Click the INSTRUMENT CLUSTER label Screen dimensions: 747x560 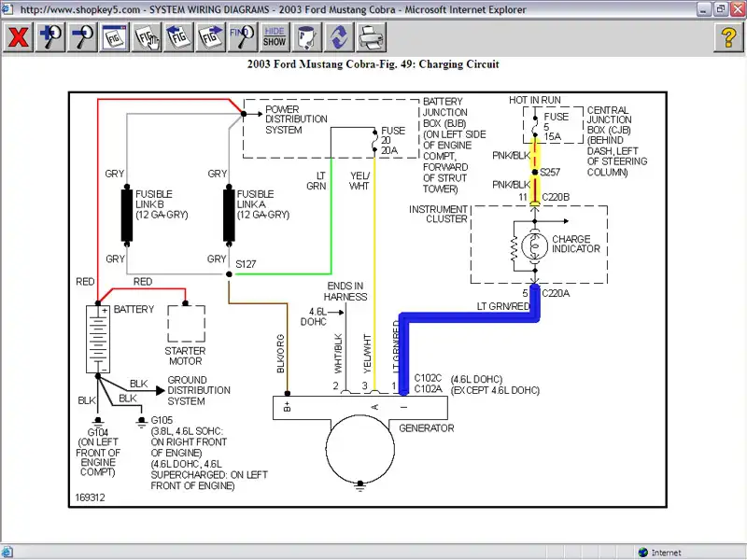click(438, 215)
